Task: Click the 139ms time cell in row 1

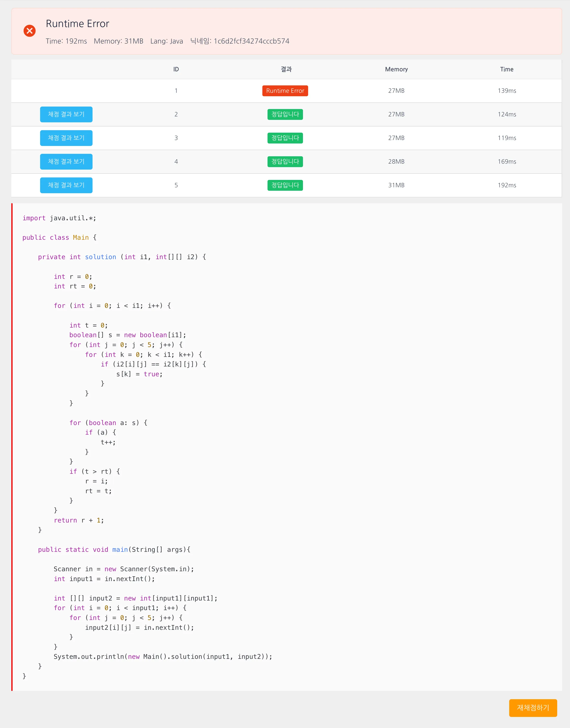Action: click(x=507, y=91)
